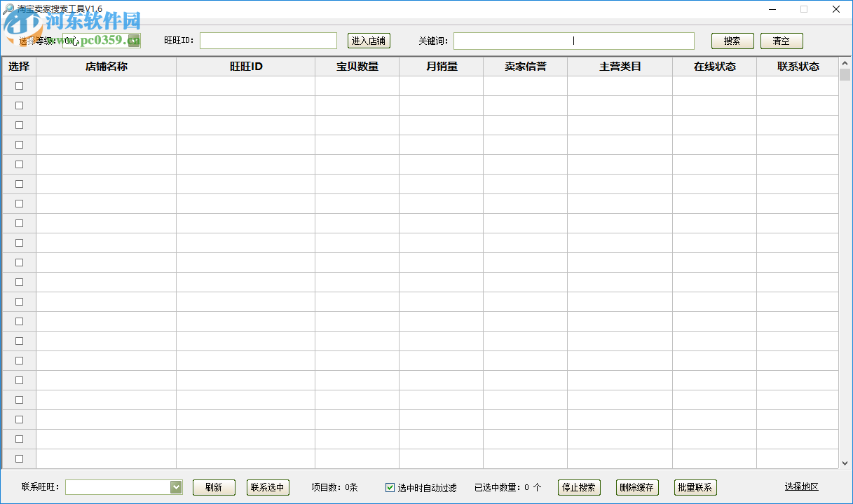The image size is (853, 504).
Task: Click inside the 关键词 keyword input field
Action: coord(573,41)
